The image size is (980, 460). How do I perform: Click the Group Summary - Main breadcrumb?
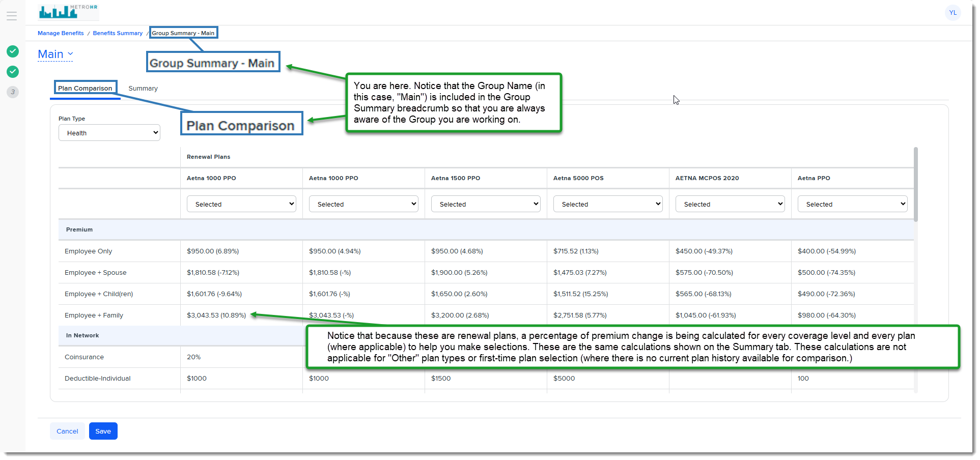coord(183,33)
